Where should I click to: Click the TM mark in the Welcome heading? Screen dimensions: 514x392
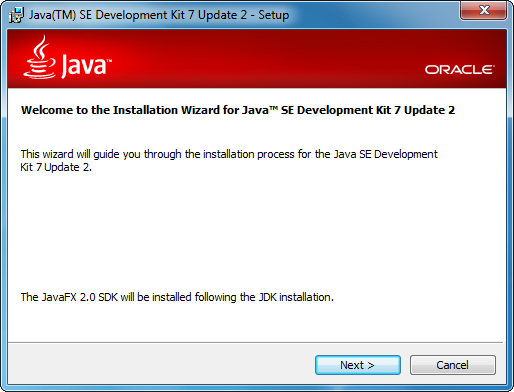274,108
